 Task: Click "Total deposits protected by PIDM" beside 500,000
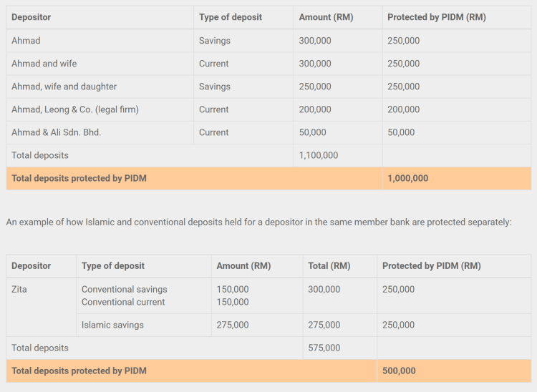tap(79, 371)
